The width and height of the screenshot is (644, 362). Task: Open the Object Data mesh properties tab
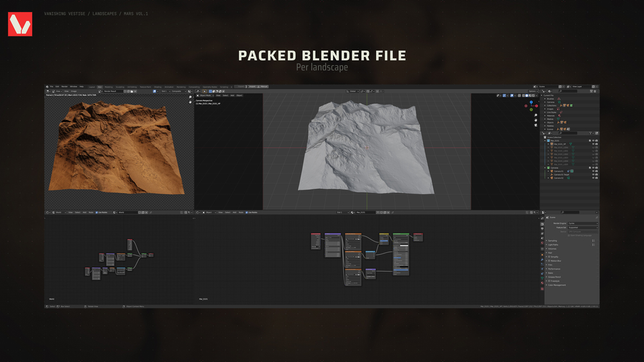542,278
